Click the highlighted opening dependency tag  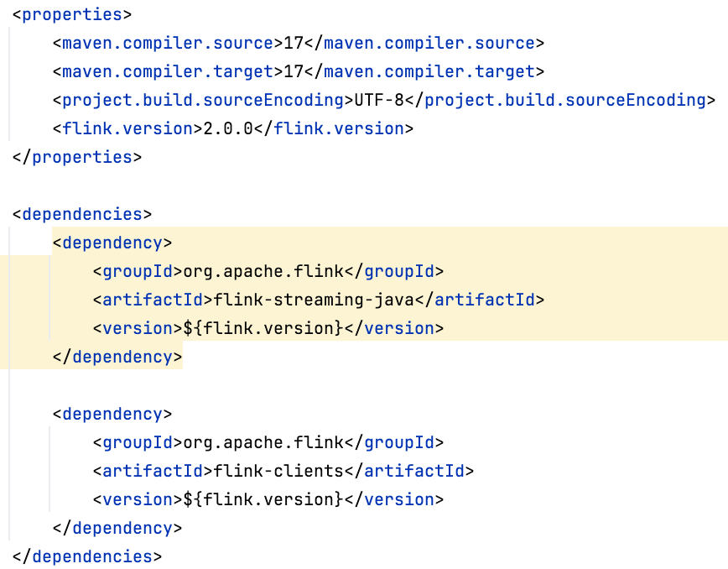[112, 243]
